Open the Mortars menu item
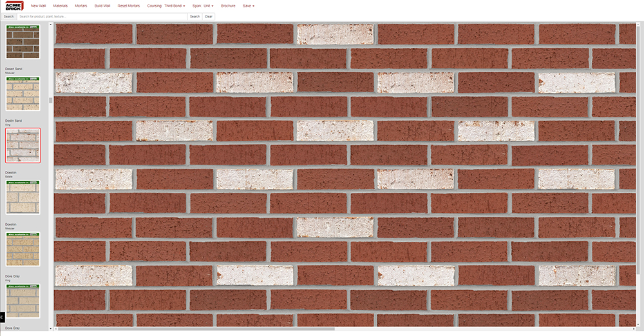Viewport: 644px width, 336px height. [81, 6]
